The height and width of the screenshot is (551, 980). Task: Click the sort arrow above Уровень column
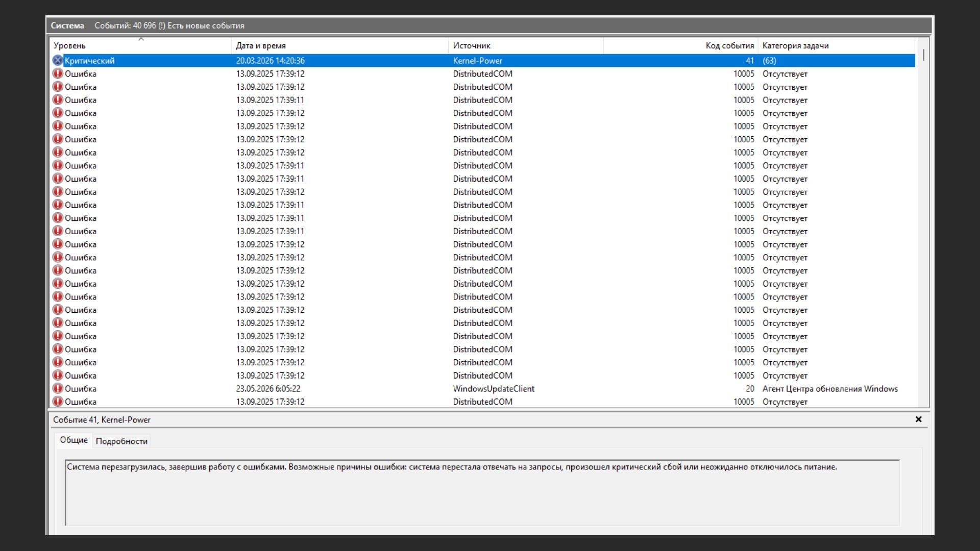coord(141,39)
